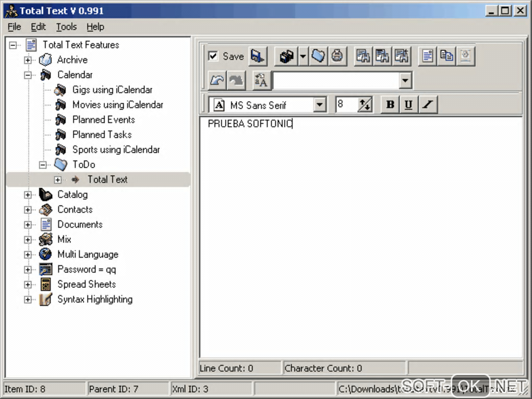The width and height of the screenshot is (532, 399).
Task: Click the Item ID: 8 status entry
Action: tap(44, 389)
